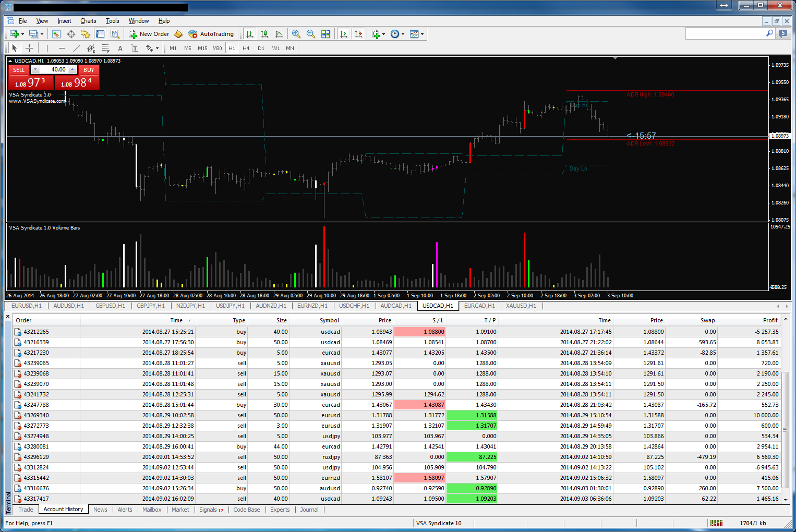796x532 pixels.
Task: Switch to the XAUUSD,H1 chart tab
Action: (x=521, y=306)
